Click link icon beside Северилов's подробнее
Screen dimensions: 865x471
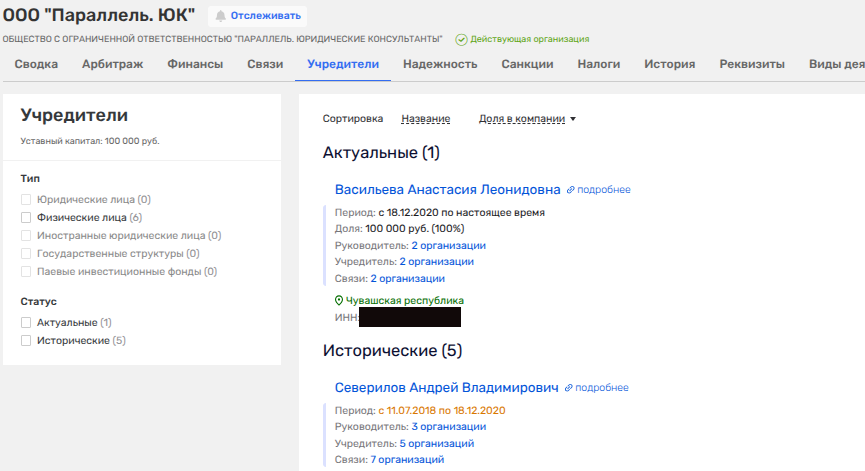tap(569, 387)
